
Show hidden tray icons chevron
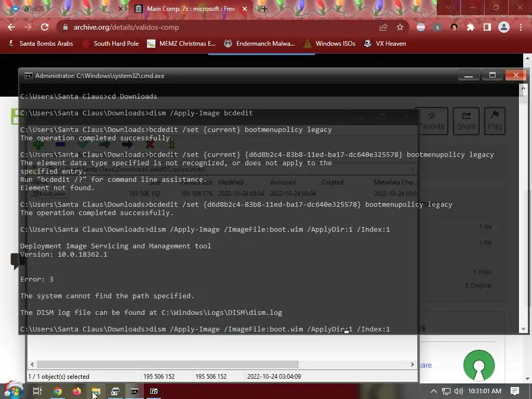[x=433, y=391]
